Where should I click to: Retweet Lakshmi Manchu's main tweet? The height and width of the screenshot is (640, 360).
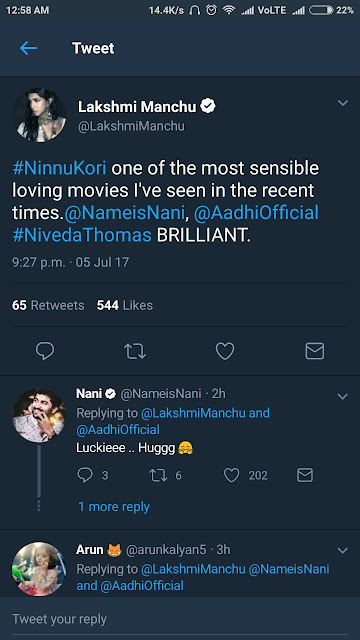coord(135,351)
